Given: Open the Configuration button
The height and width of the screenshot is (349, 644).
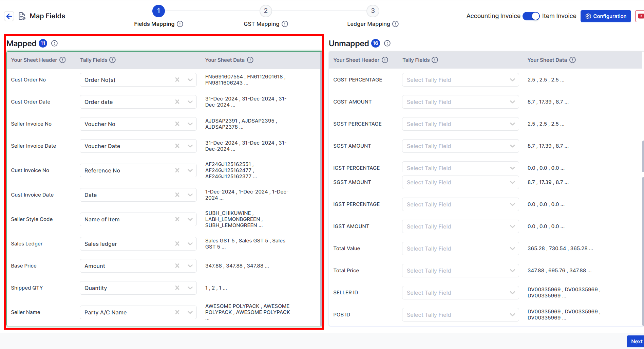Looking at the screenshot, I should point(605,16).
